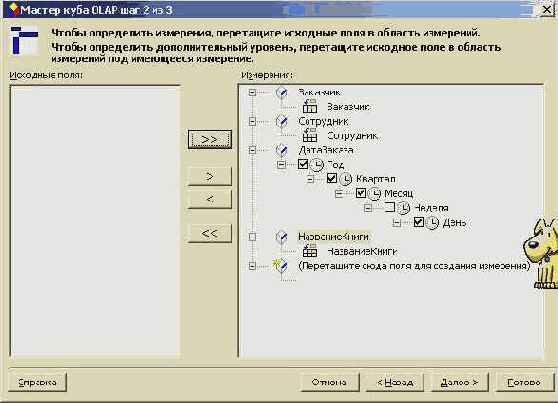Collapse the Заказчик dimension node
Viewport: 558px width, 403px height.
tap(252, 93)
